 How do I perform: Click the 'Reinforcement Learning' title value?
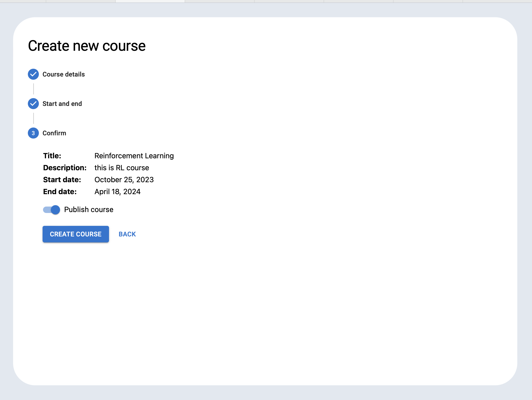(x=134, y=156)
